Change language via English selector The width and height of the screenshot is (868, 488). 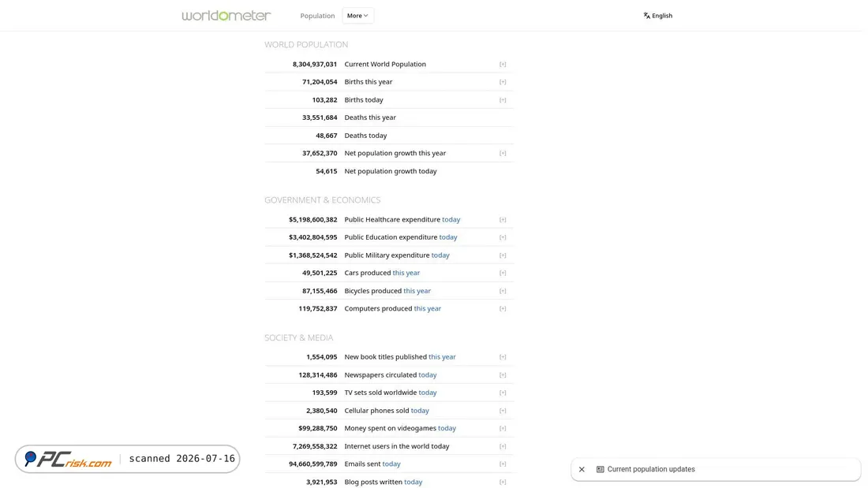[x=657, y=16]
